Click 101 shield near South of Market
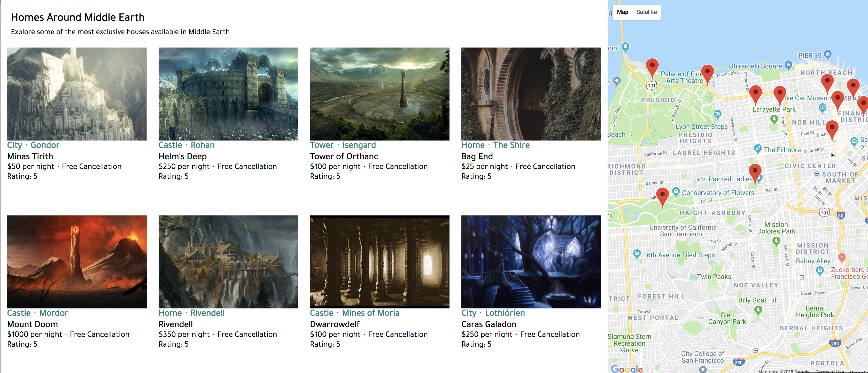The height and width of the screenshot is (373, 868). (824, 213)
